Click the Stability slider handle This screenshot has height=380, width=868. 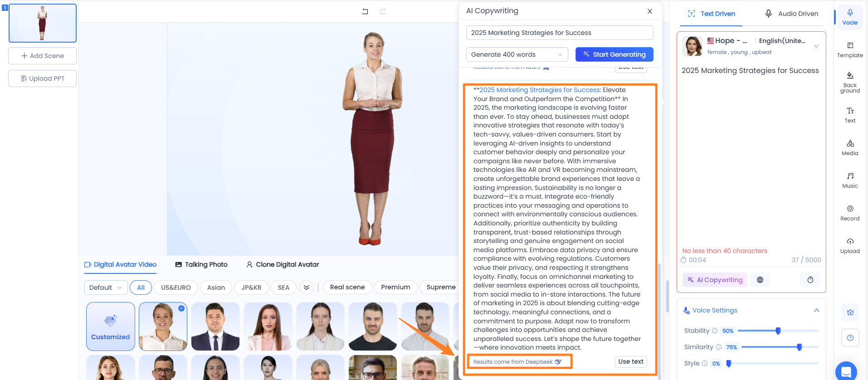778,331
